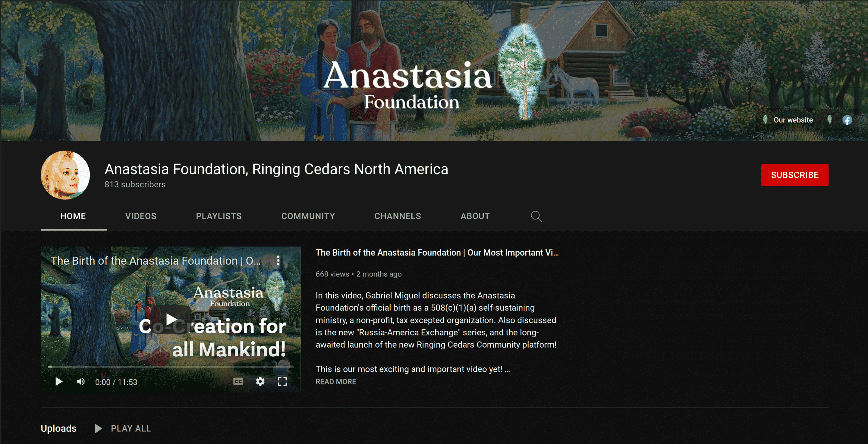Enter fullscreen mode for the video

tap(282, 381)
